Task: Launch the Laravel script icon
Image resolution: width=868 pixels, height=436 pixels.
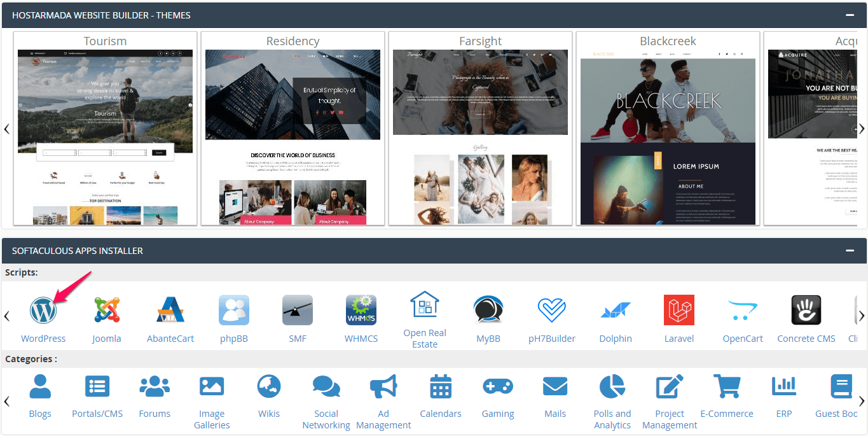Action: click(679, 310)
